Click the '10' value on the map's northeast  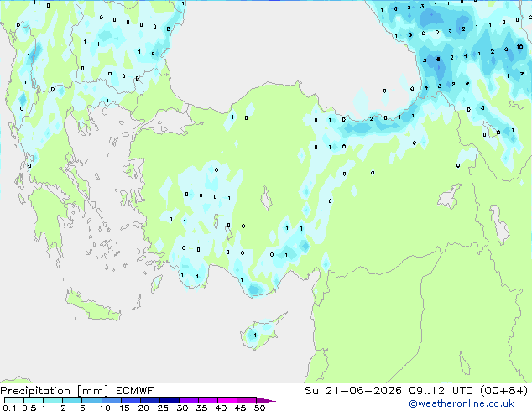point(519,47)
